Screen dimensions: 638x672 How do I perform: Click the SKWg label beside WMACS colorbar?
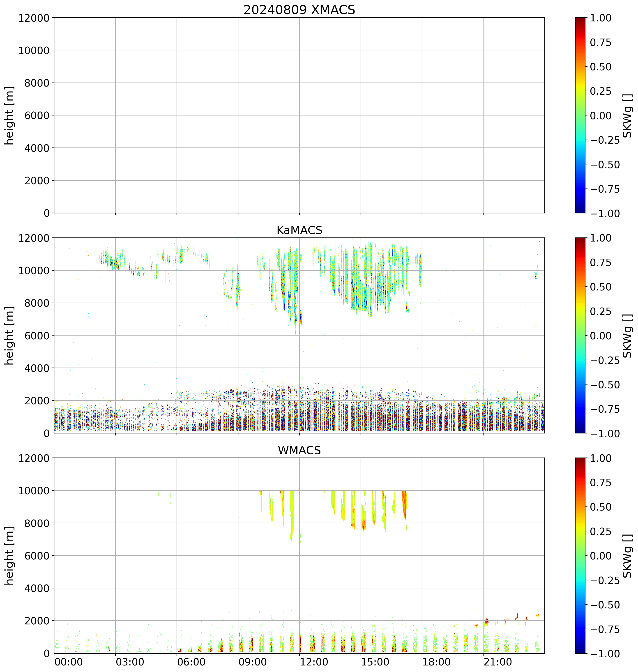pyautogui.click(x=627, y=555)
